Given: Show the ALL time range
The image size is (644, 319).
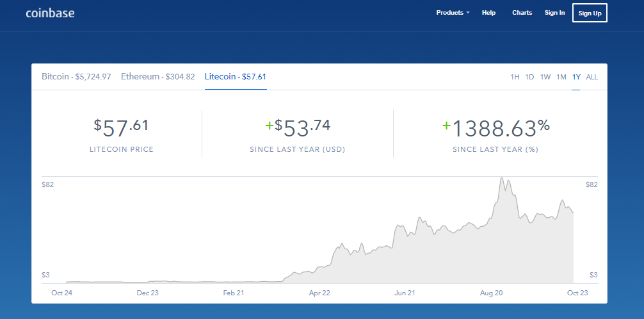Looking at the screenshot, I should pyautogui.click(x=592, y=78).
